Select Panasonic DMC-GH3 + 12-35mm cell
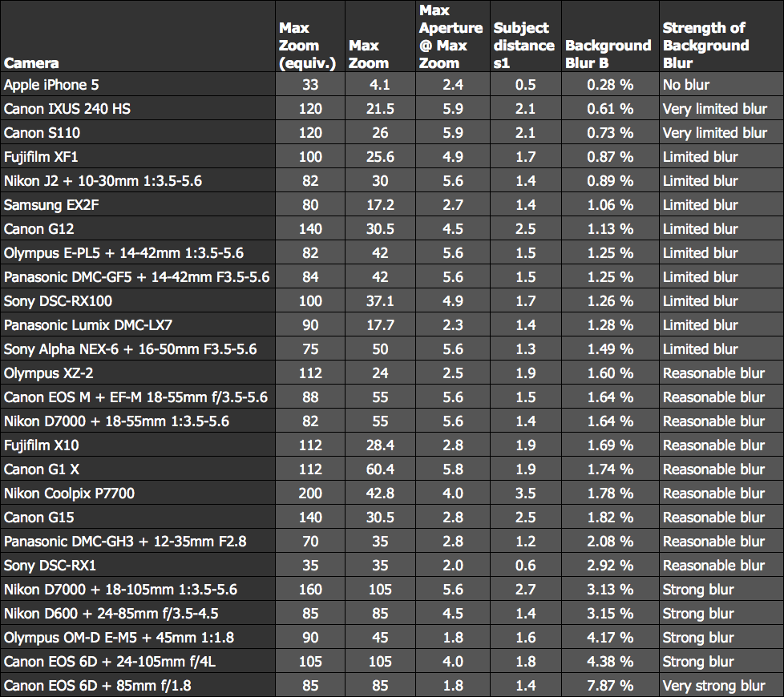 click(x=138, y=541)
